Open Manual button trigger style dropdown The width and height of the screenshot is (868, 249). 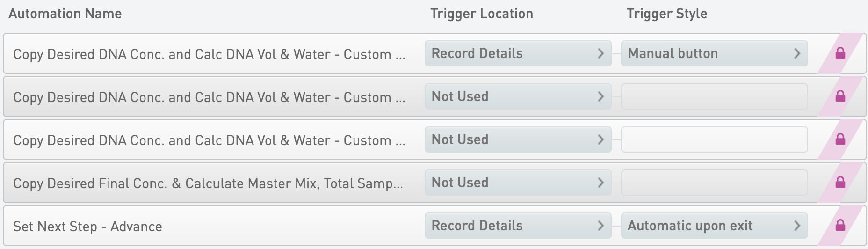pyautogui.click(x=714, y=53)
